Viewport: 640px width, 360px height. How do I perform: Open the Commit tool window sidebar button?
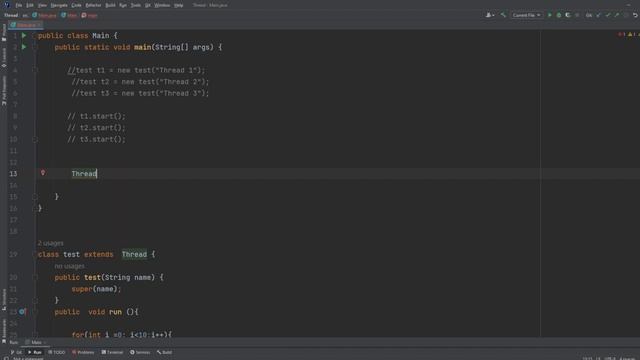[4, 58]
